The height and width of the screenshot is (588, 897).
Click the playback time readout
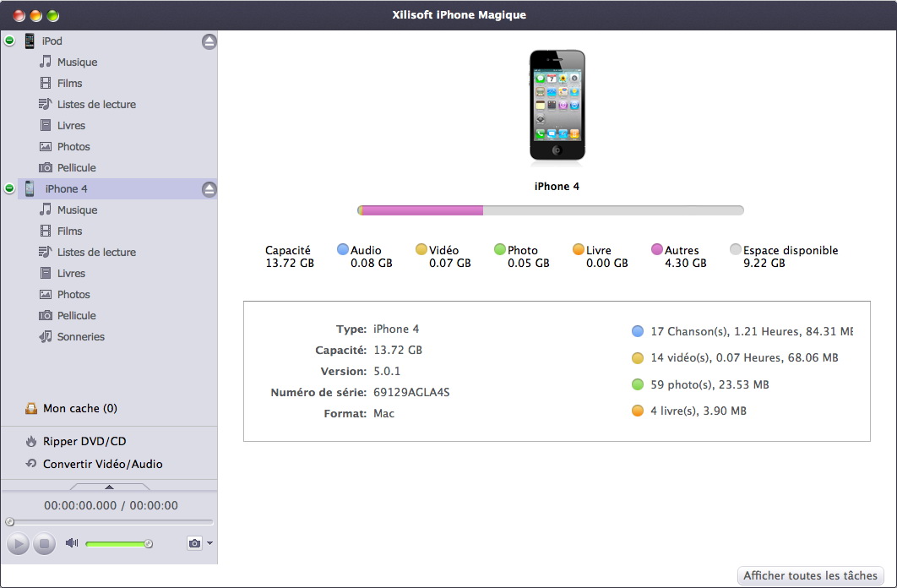pyautogui.click(x=111, y=506)
